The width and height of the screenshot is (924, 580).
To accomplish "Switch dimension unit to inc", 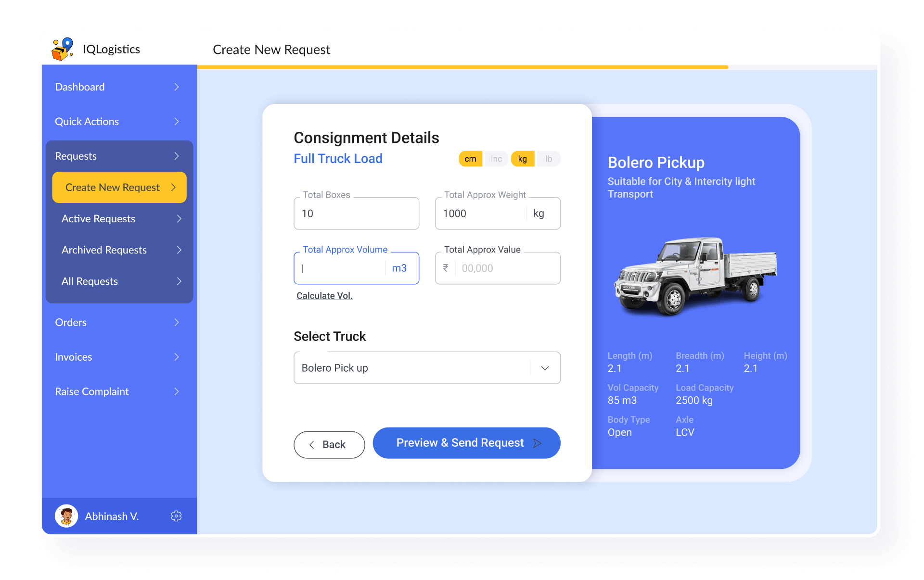I will pyautogui.click(x=496, y=159).
